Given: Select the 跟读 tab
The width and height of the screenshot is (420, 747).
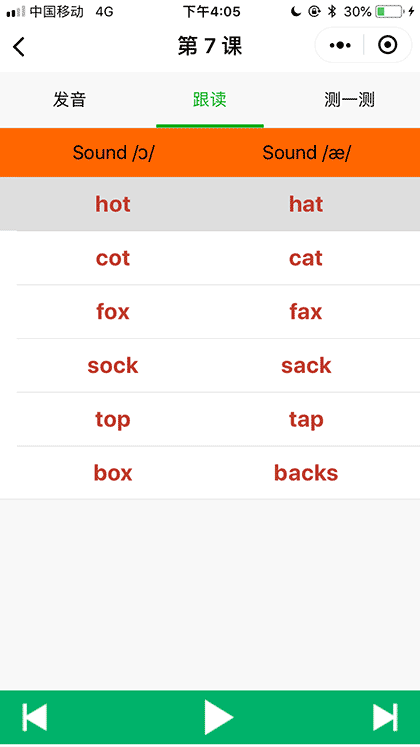Looking at the screenshot, I should pyautogui.click(x=210, y=100).
